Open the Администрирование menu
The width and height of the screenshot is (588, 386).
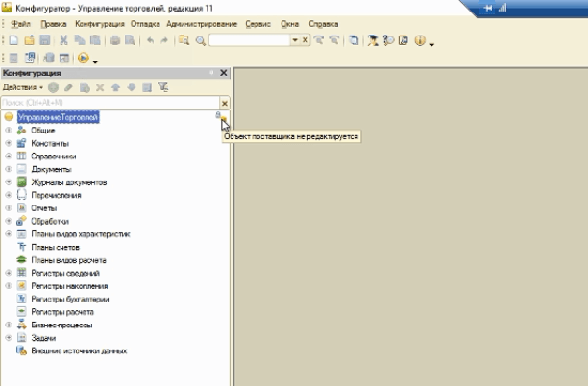pyautogui.click(x=202, y=24)
